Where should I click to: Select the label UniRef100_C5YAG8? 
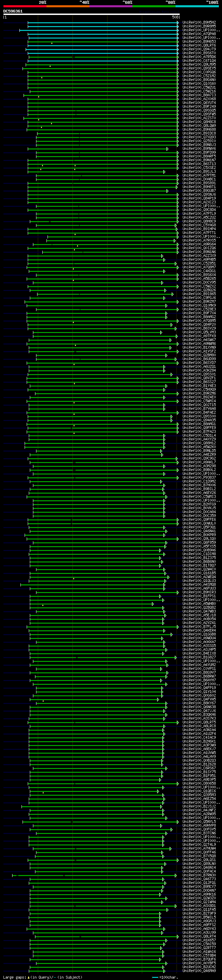pyautogui.click(x=199, y=225)
